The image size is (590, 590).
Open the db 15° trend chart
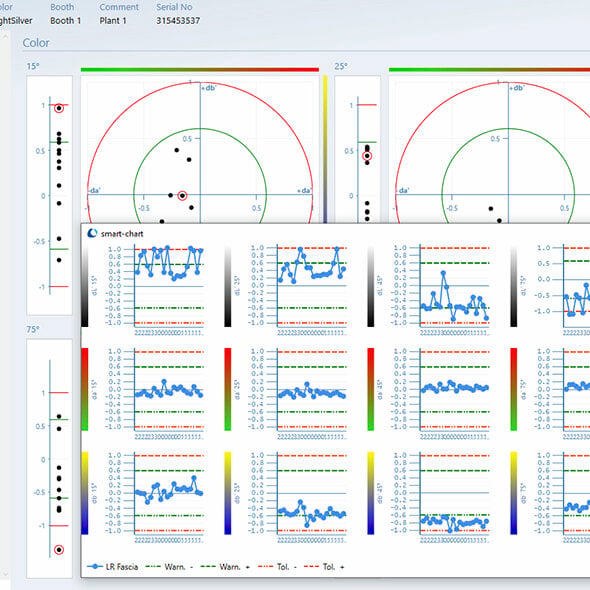click(169, 493)
